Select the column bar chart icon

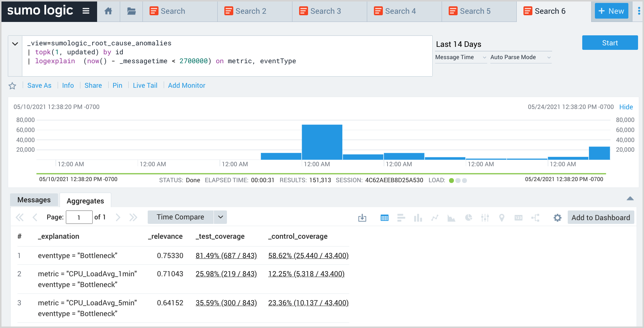tap(418, 218)
